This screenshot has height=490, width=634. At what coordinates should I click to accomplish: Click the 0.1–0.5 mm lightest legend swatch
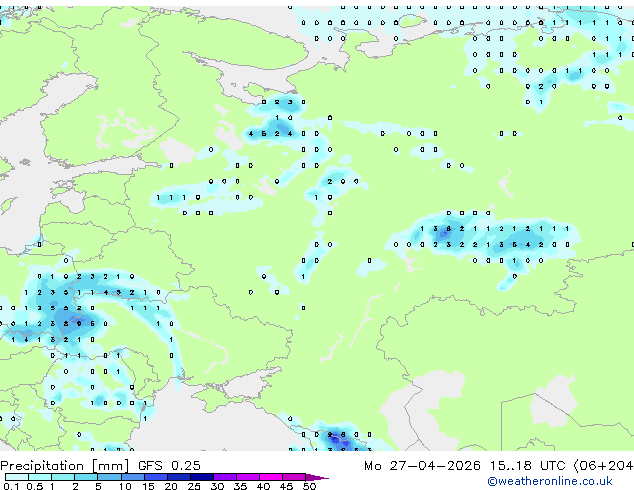pos(17,477)
